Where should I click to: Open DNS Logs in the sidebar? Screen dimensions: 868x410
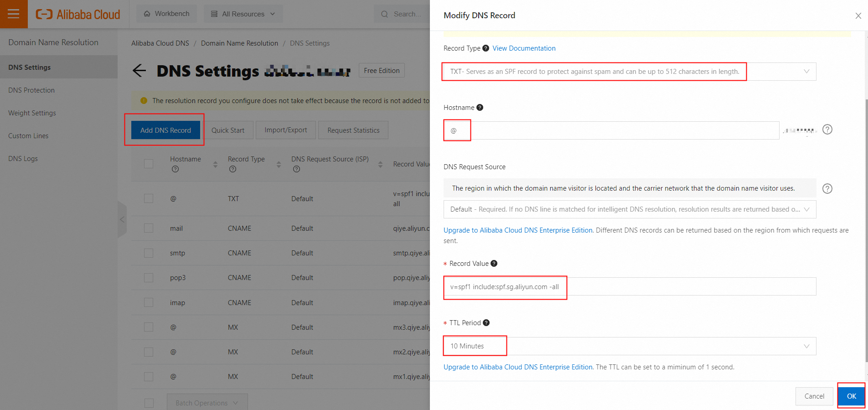pos(59,159)
